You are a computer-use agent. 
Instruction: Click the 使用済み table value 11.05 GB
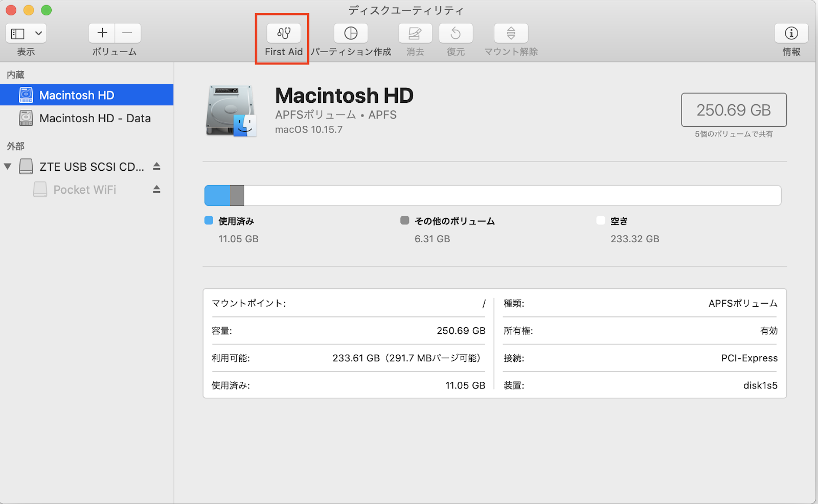[465, 385]
